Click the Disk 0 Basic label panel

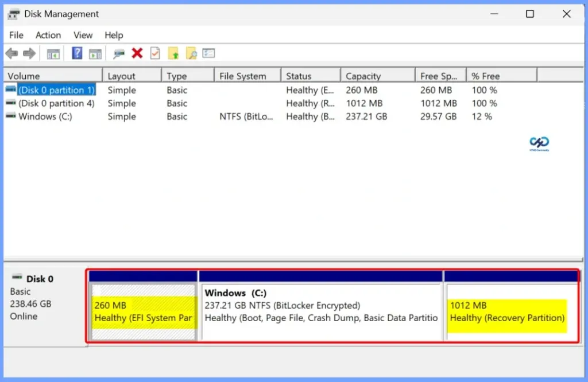tap(45, 307)
